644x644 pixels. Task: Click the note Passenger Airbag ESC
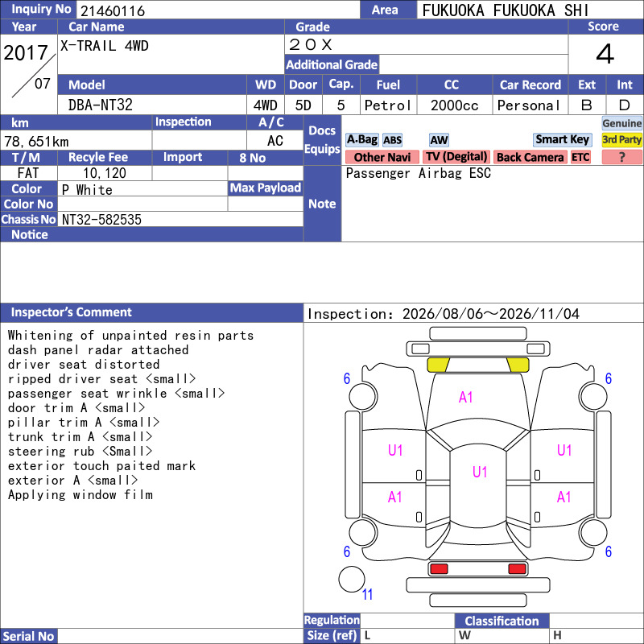[418, 173]
